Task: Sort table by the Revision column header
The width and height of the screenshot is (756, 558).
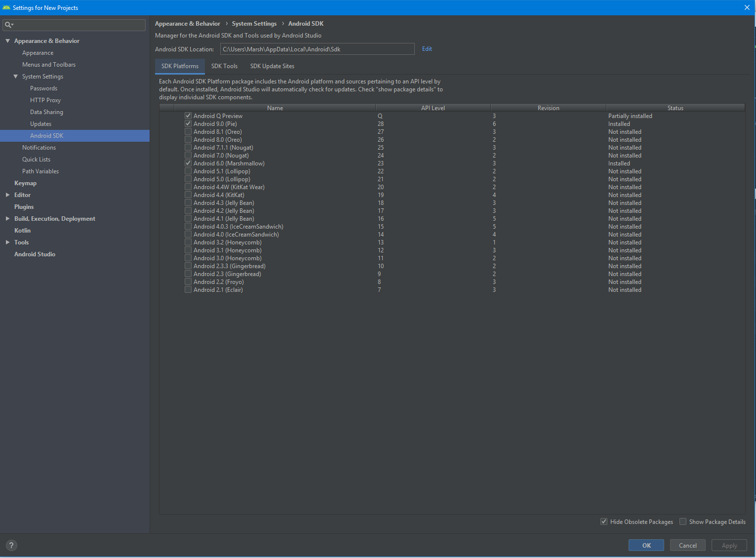Action: click(549, 108)
